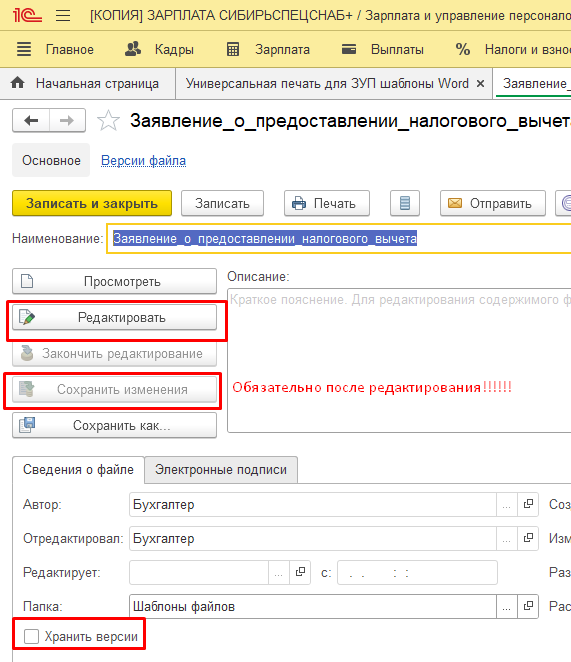Open the Автор field linked item icon
571x662 pixels.
coord(528,504)
